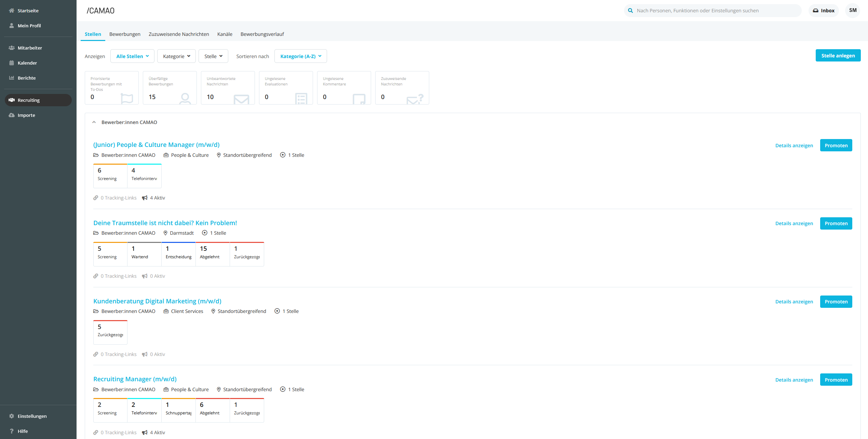The width and height of the screenshot is (868, 439).
Task: Click the Hilfe question mark icon
Action: 12,431
